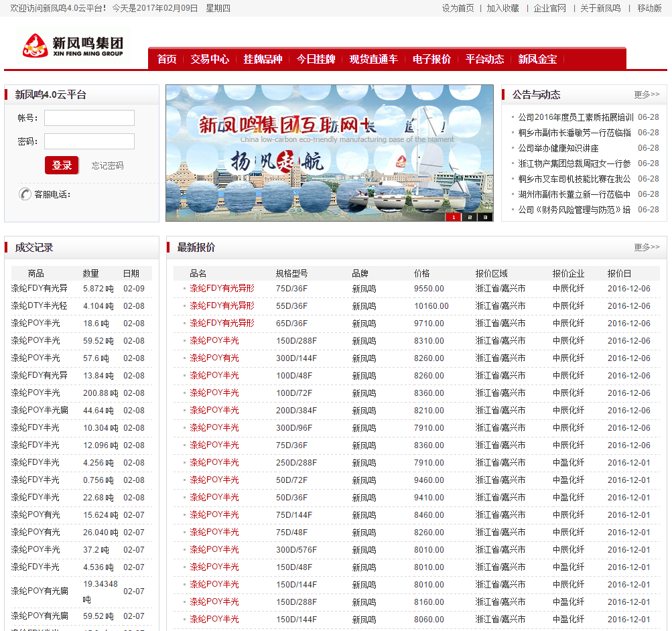Navigate to 现货直通车
This screenshot has height=631, width=672.
pos(373,59)
